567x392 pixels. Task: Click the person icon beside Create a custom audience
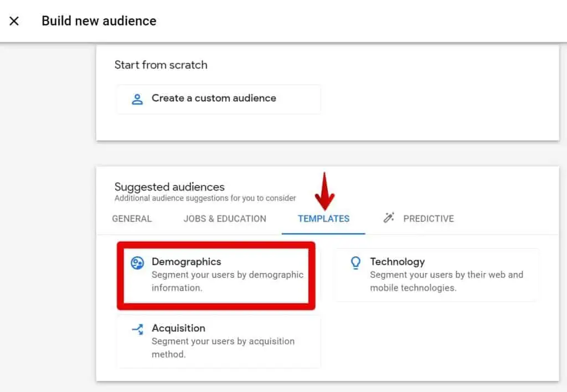(136, 99)
